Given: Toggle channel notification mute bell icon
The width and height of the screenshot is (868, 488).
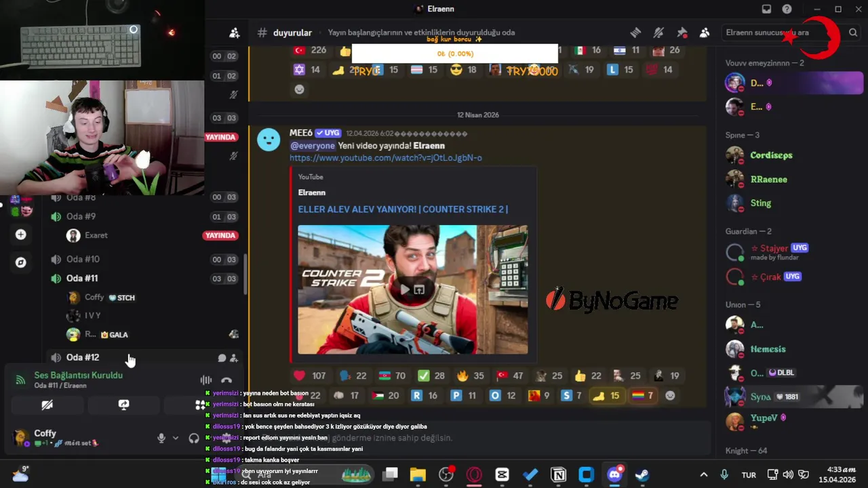Looking at the screenshot, I should [658, 33].
